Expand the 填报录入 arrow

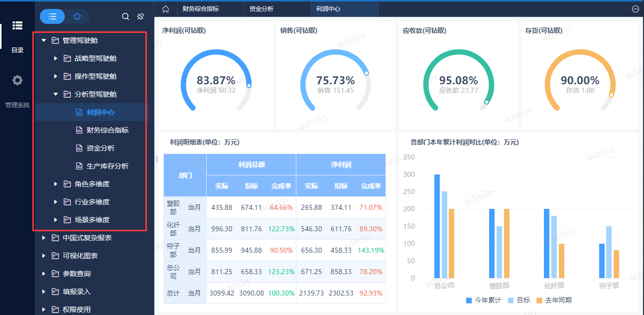(x=44, y=292)
